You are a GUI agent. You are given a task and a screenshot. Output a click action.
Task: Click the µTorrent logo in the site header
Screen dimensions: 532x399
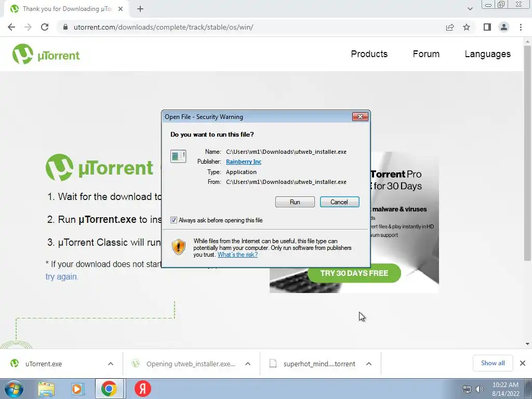pos(46,54)
